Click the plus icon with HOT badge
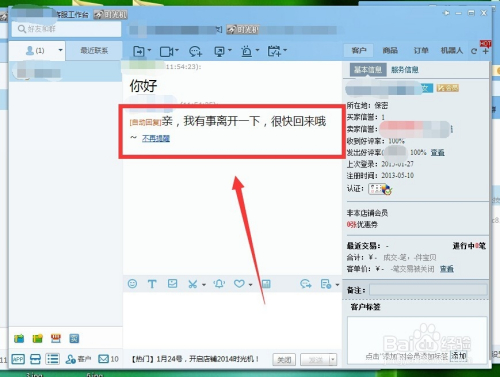This screenshot has height=377, width=500. click(x=485, y=51)
